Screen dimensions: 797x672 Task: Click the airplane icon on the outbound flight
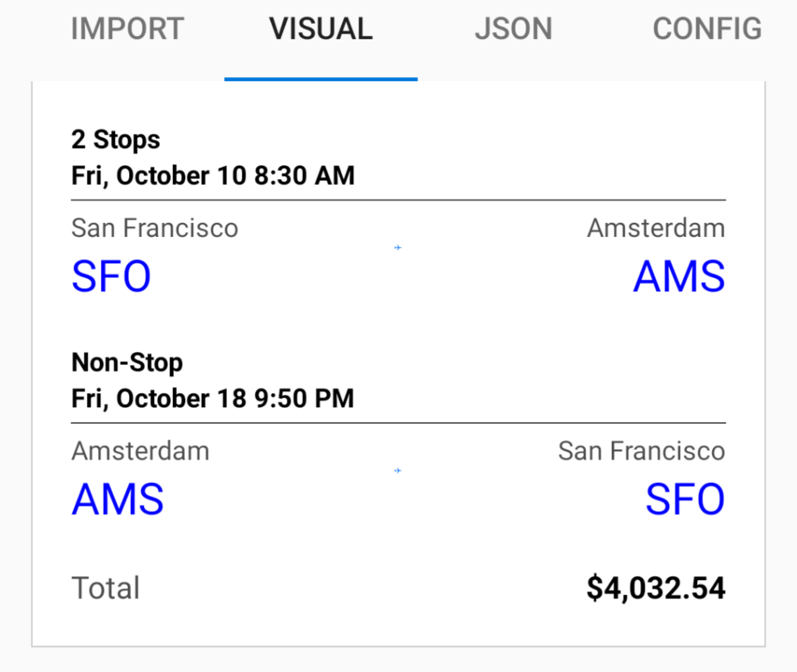coord(397,248)
